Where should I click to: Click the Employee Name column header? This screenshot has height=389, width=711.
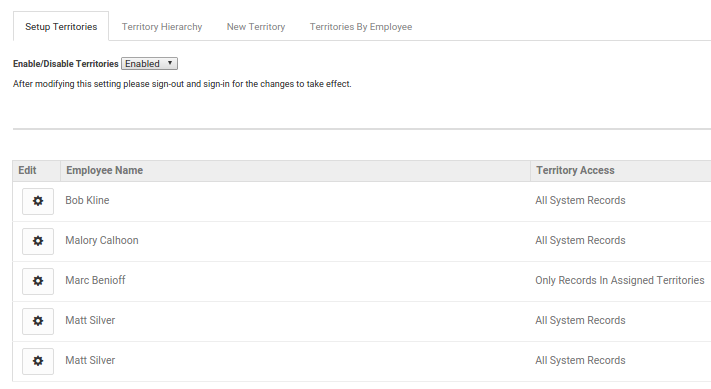(104, 170)
